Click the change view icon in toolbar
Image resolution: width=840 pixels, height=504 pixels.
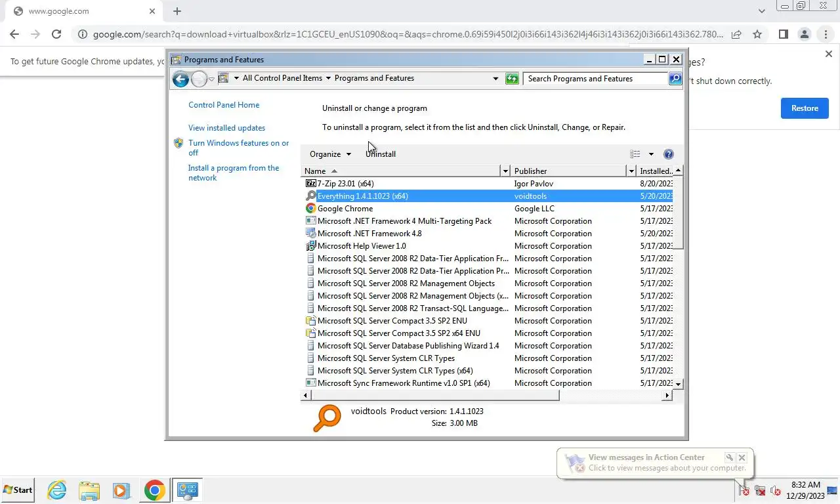click(x=635, y=154)
